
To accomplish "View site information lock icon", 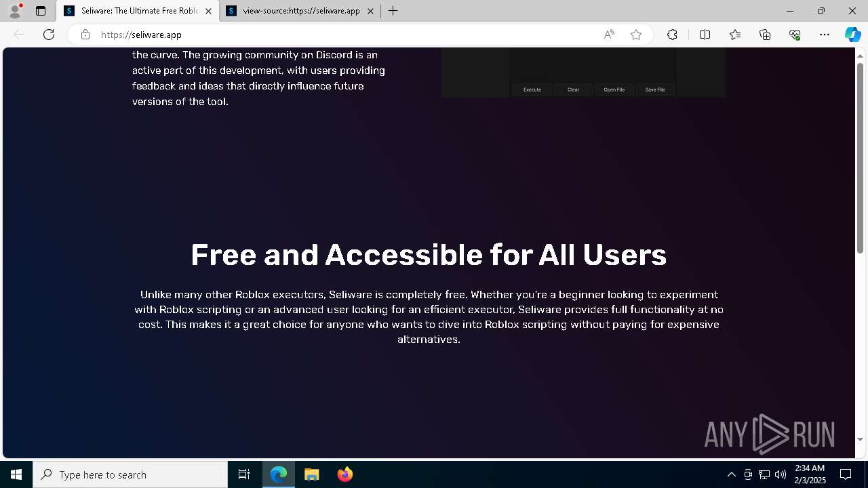I will coord(85,35).
